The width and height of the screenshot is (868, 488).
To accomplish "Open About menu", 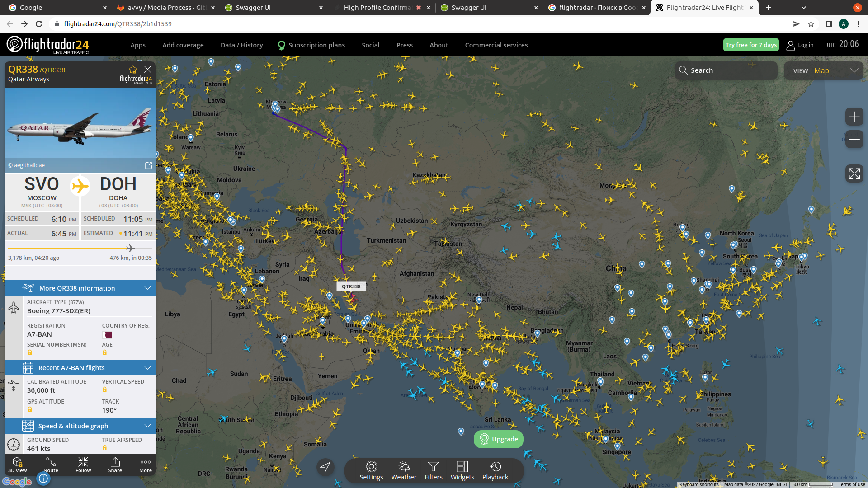I will click(x=439, y=45).
